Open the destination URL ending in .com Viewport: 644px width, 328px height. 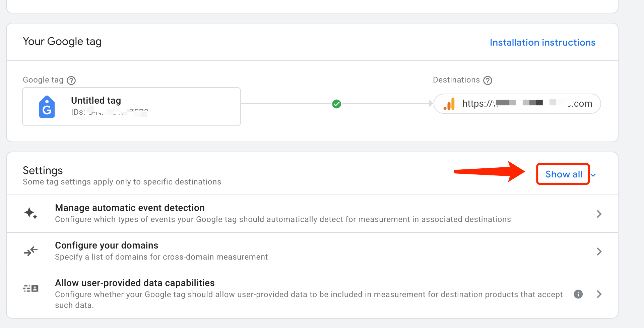tap(527, 104)
